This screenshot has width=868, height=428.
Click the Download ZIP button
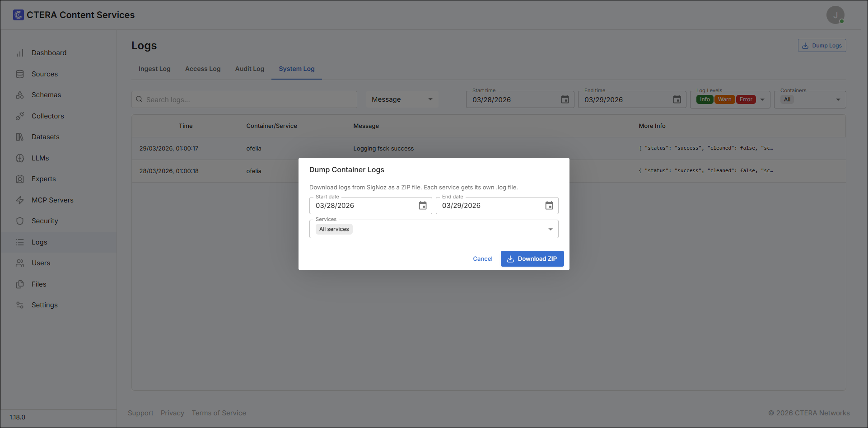[532, 259]
